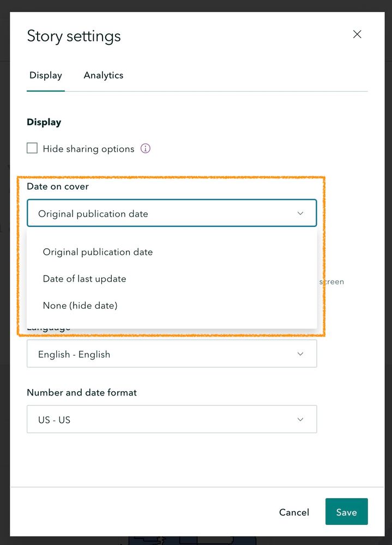Screen dimensions: 392x545
Task: Click the Hide sharing options label text
Action: point(88,149)
